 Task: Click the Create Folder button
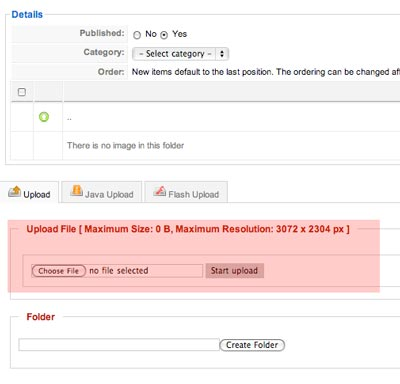pyautogui.click(x=252, y=345)
